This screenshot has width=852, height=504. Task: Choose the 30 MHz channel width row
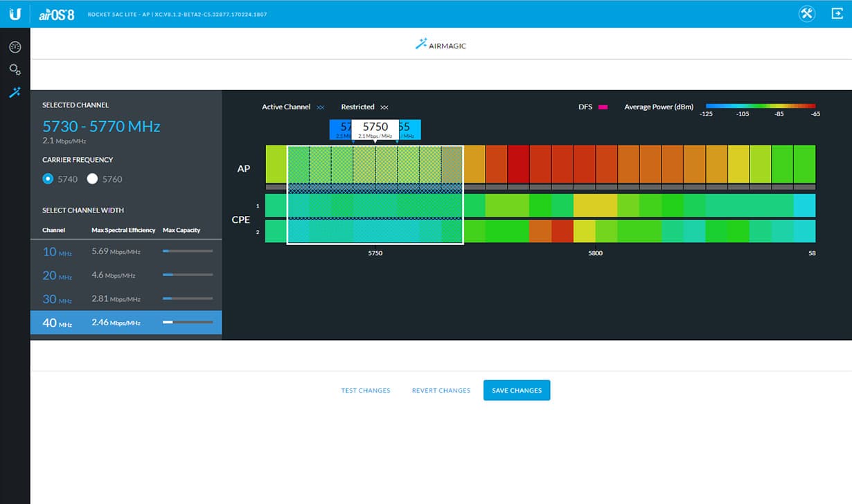pos(126,299)
